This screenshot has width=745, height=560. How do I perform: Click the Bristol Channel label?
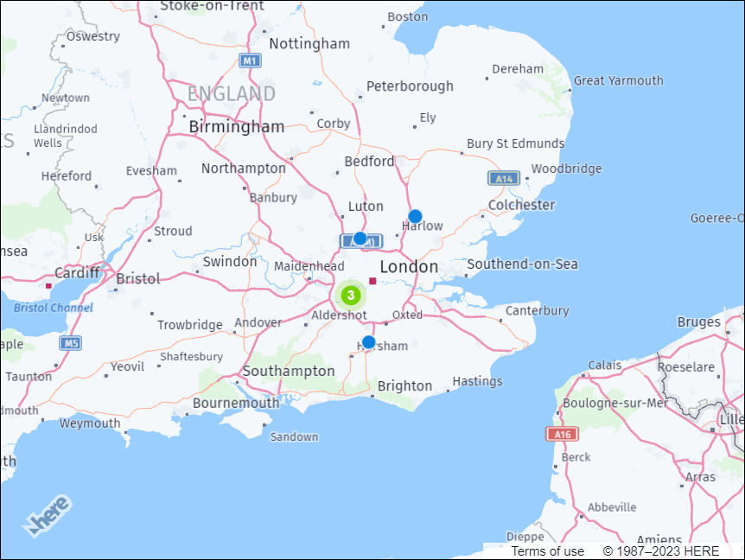[x=53, y=307]
